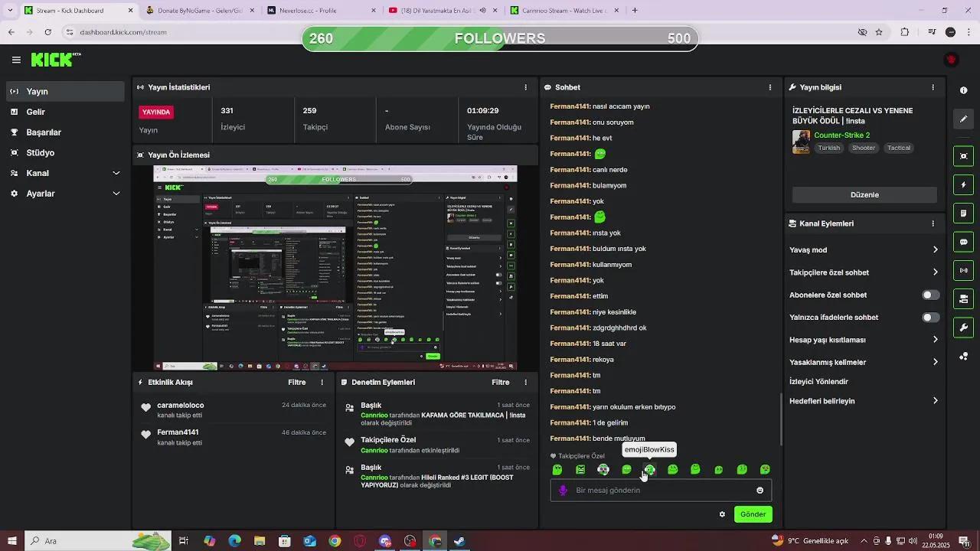Screen dimensions: 980x551
Task: Switch to Cannrioo Stream browser tab
Action: (563, 11)
